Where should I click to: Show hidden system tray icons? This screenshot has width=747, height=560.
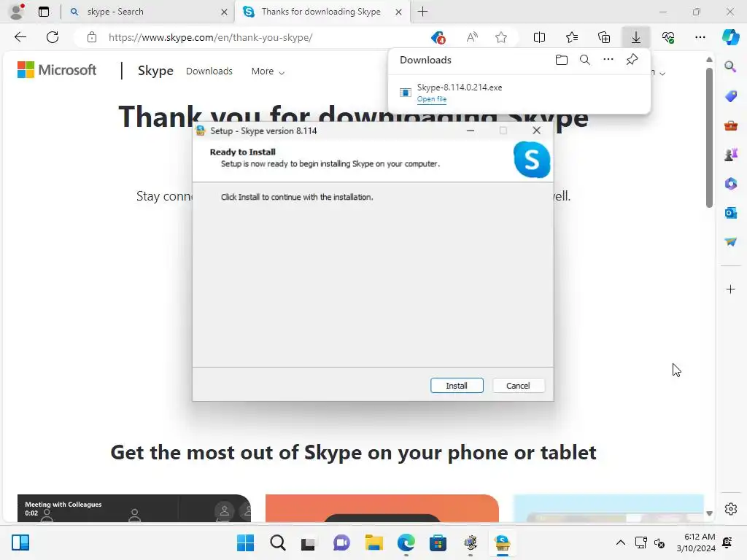(x=620, y=542)
